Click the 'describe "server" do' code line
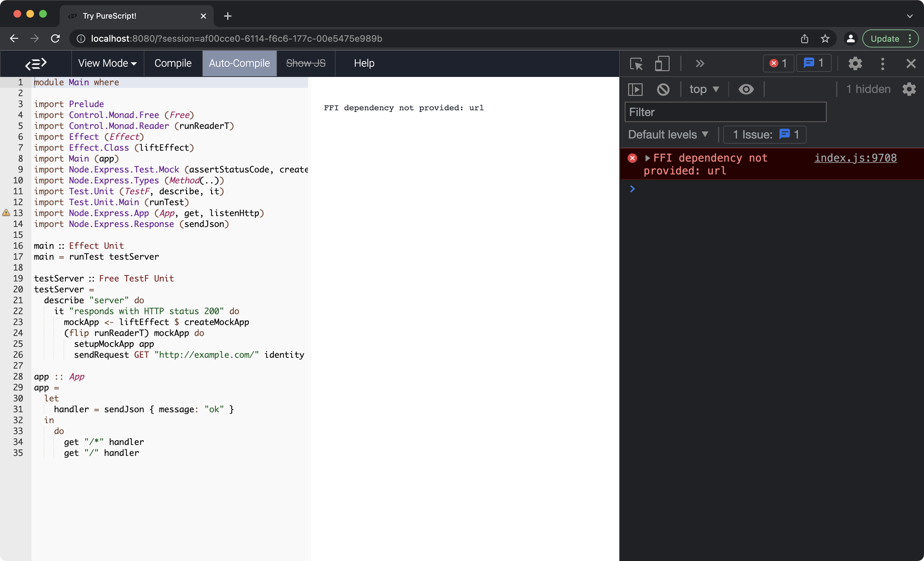Image resolution: width=924 pixels, height=561 pixels. pos(94,300)
